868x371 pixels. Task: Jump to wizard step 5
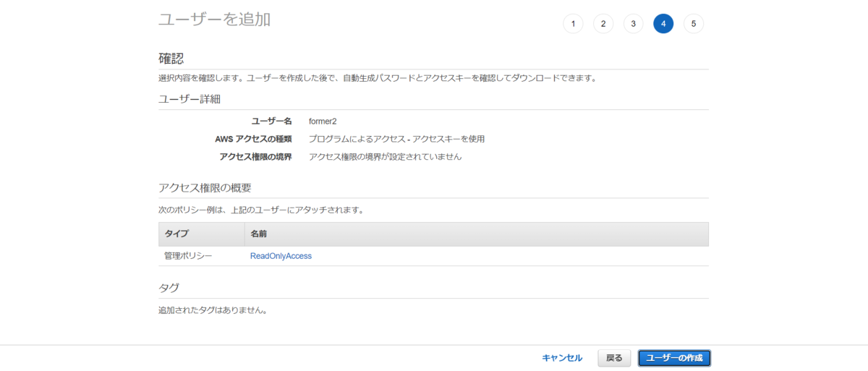(x=694, y=24)
